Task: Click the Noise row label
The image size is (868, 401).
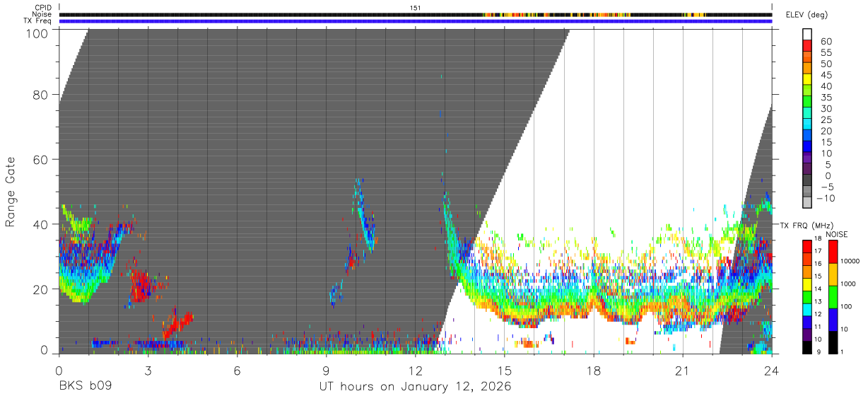Action: pos(42,14)
